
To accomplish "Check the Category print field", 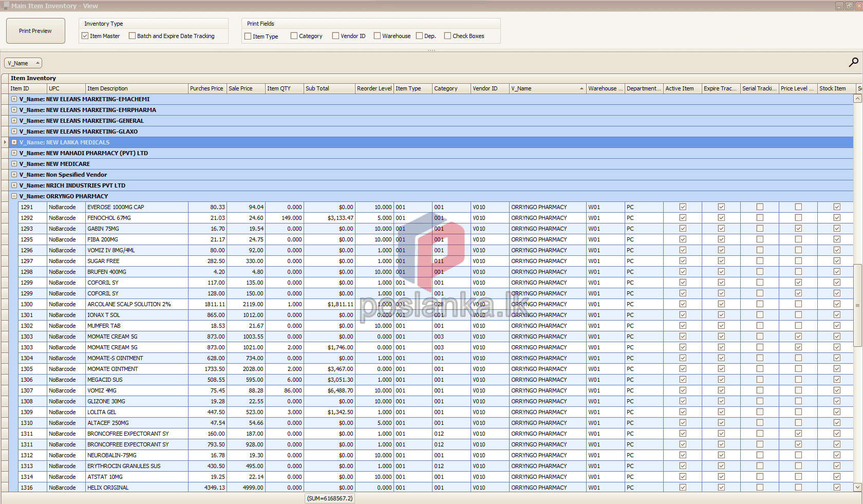I will click(x=294, y=36).
